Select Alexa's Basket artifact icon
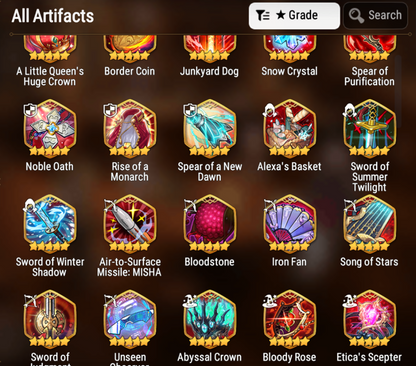 (289, 128)
